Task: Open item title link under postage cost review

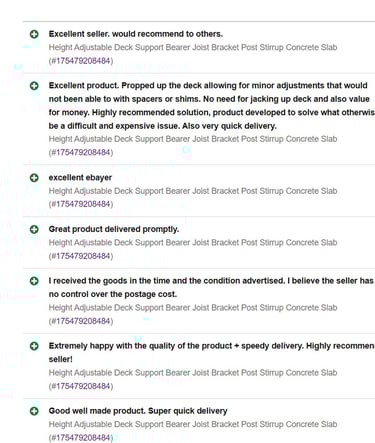Action: [193, 308]
